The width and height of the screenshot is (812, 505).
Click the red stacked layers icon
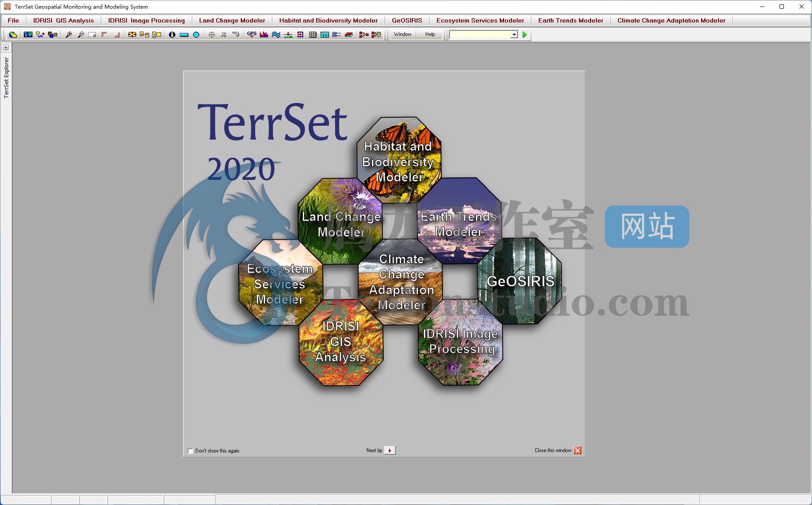tap(349, 35)
